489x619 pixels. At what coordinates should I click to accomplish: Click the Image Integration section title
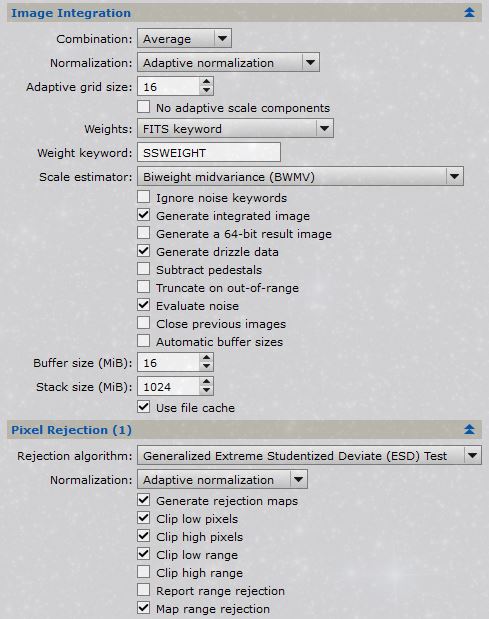click(x=71, y=13)
